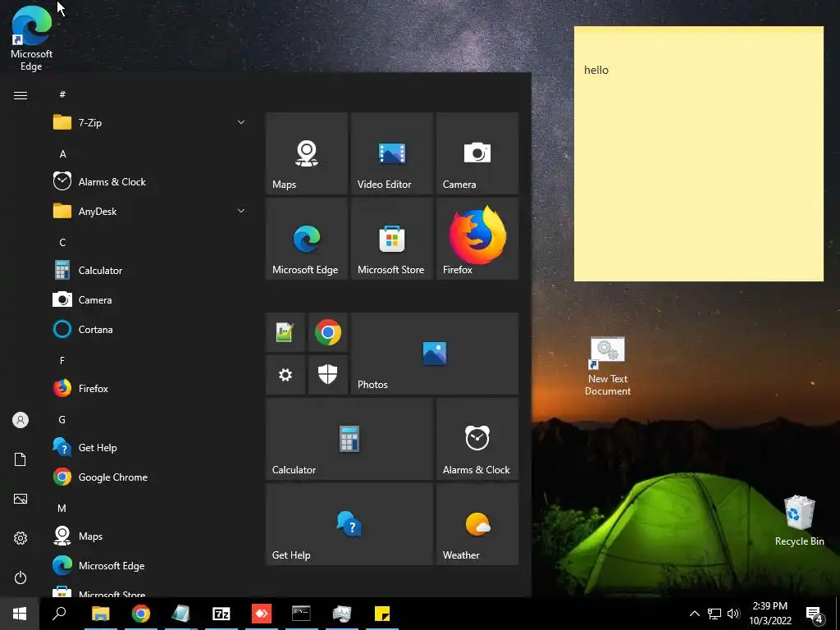Open the Photos tile
The height and width of the screenshot is (630, 840).
tap(435, 354)
